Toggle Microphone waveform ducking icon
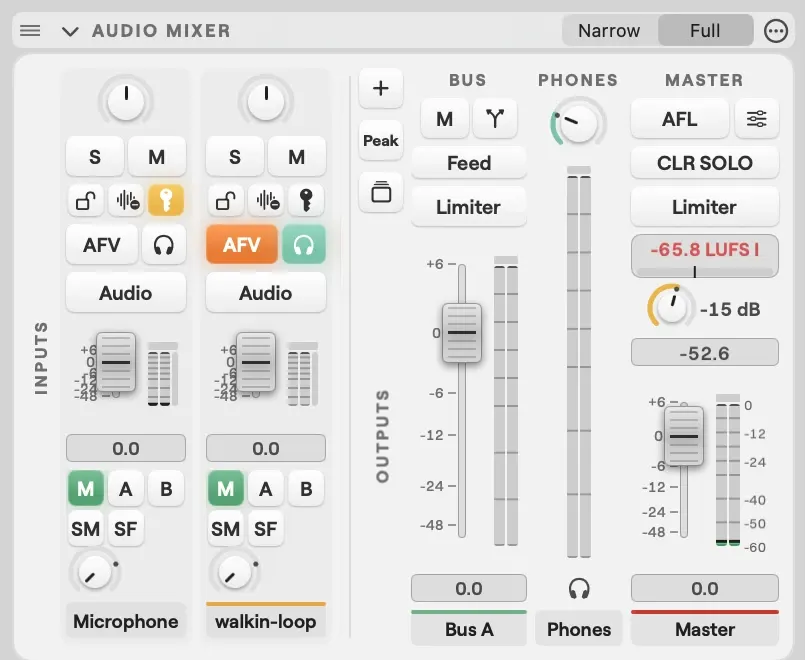 pos(126,200)
